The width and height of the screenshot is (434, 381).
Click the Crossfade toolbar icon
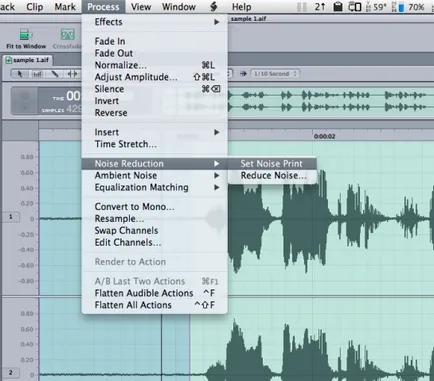pos(67,39)
